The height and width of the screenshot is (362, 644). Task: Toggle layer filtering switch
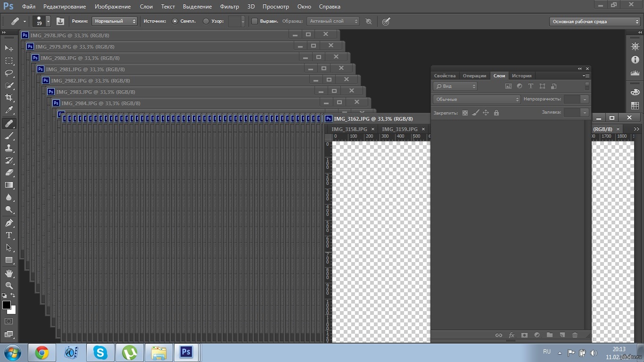coord(587,86)
